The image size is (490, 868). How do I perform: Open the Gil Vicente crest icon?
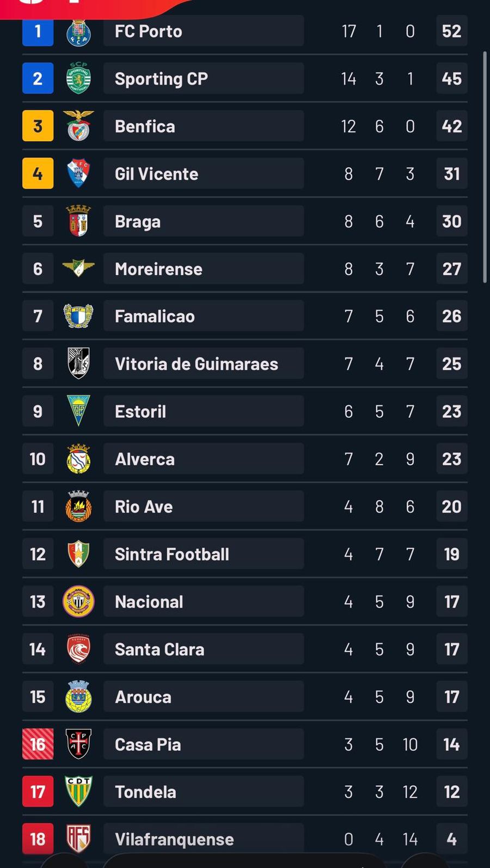[78, 173]
